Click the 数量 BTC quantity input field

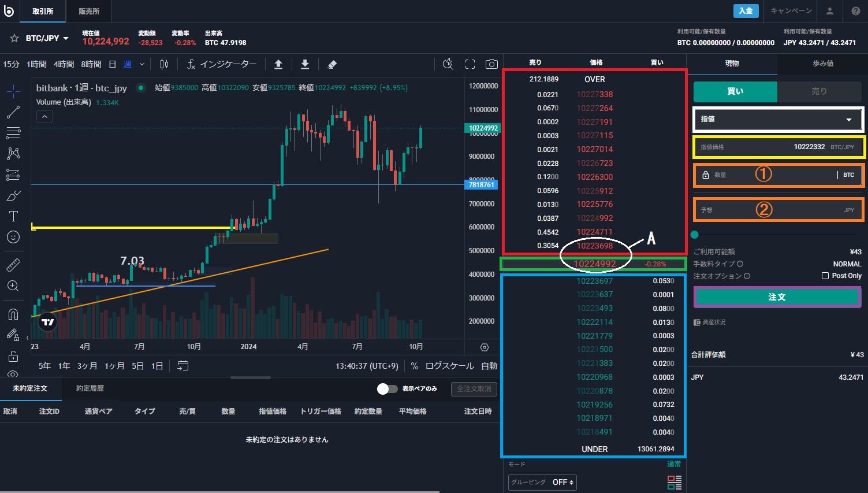(778, 175)
